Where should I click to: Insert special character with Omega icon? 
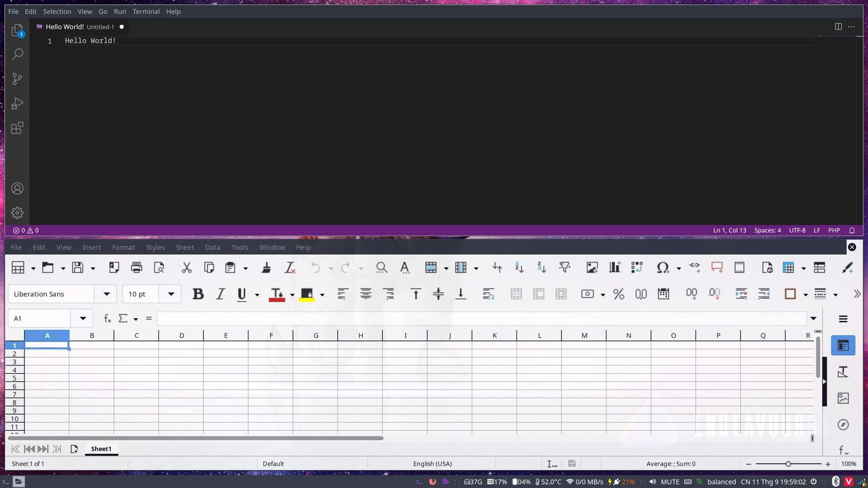click(x=662, y=267)
